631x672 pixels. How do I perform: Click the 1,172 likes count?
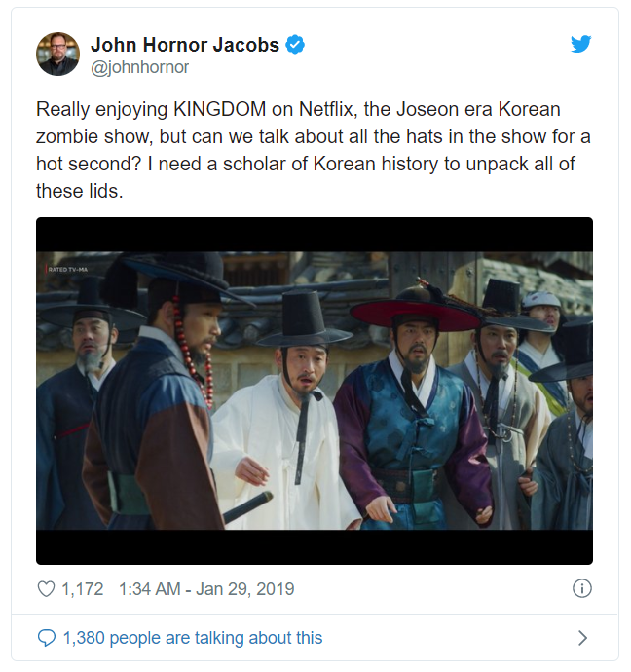click(x=82, y=589)
